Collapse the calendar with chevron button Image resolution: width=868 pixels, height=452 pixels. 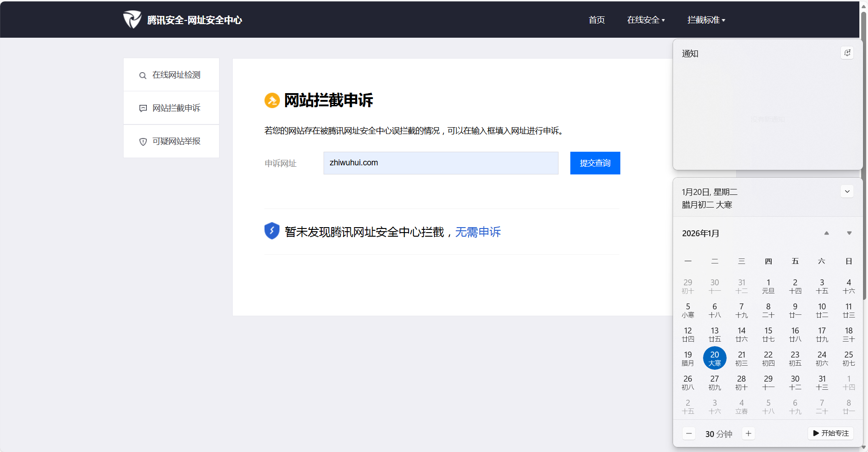pos(847,191)
